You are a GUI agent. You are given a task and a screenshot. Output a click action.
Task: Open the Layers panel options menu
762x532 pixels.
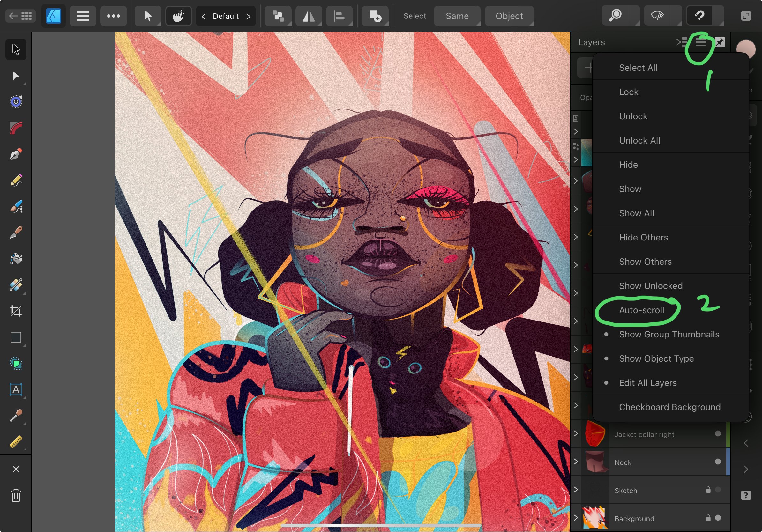point(701,42)
